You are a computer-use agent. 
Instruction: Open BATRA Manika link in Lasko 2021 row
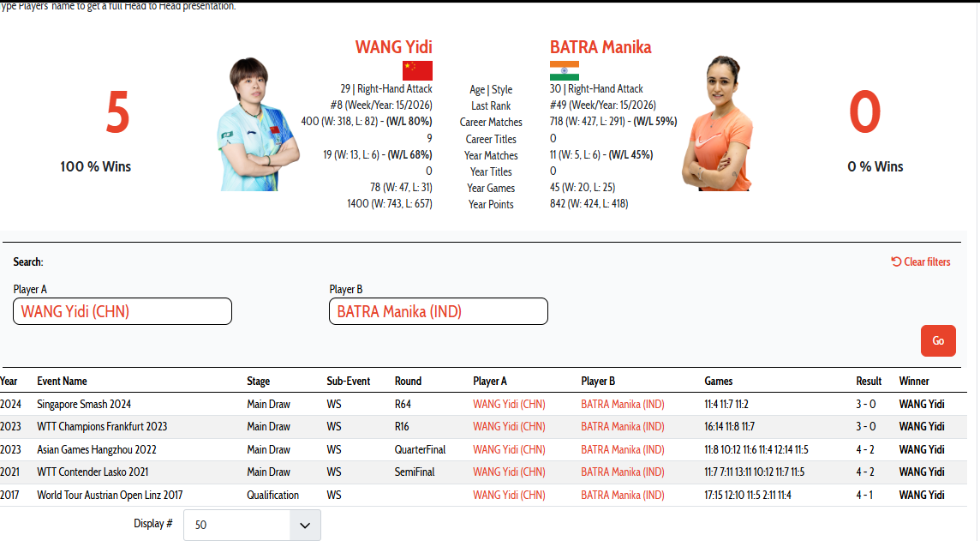tap(623, 472)
